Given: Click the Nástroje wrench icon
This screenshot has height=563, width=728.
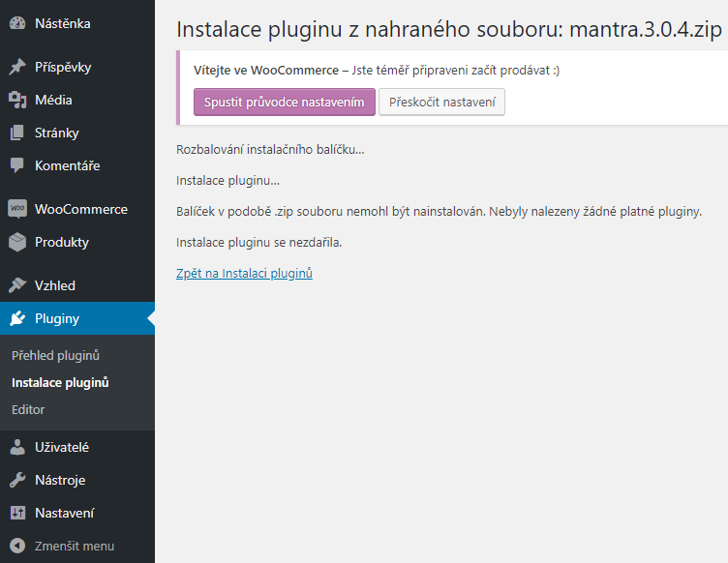Looking at the screenshot, I should (17, 480).
